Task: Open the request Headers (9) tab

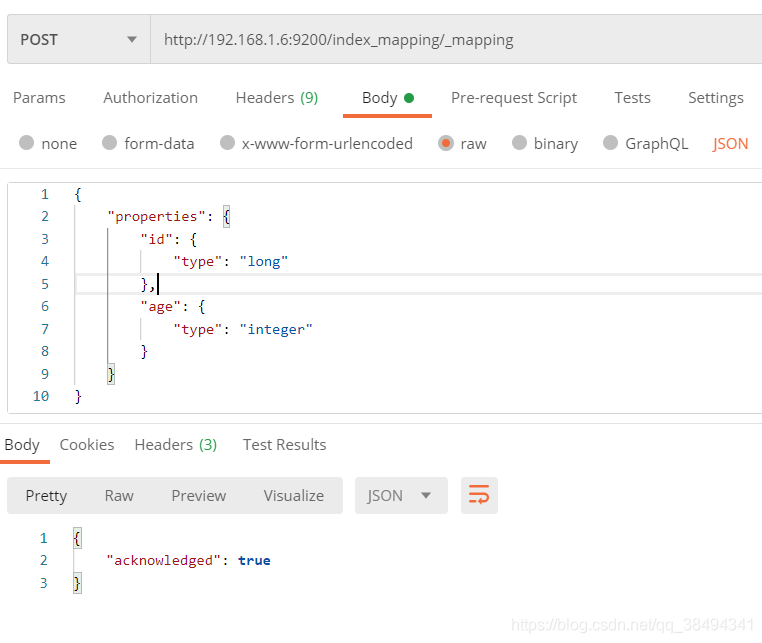Action: 276,97
